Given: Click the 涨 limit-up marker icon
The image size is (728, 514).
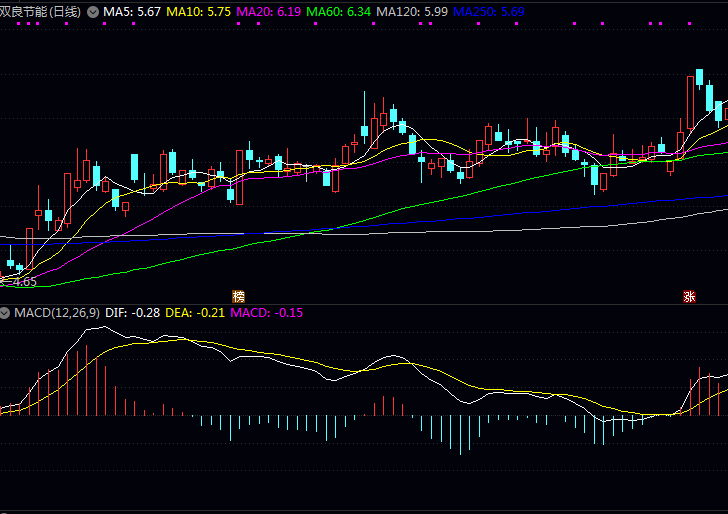Looking at the screenshot, I should pyautogui.click(x=688, y=296).
